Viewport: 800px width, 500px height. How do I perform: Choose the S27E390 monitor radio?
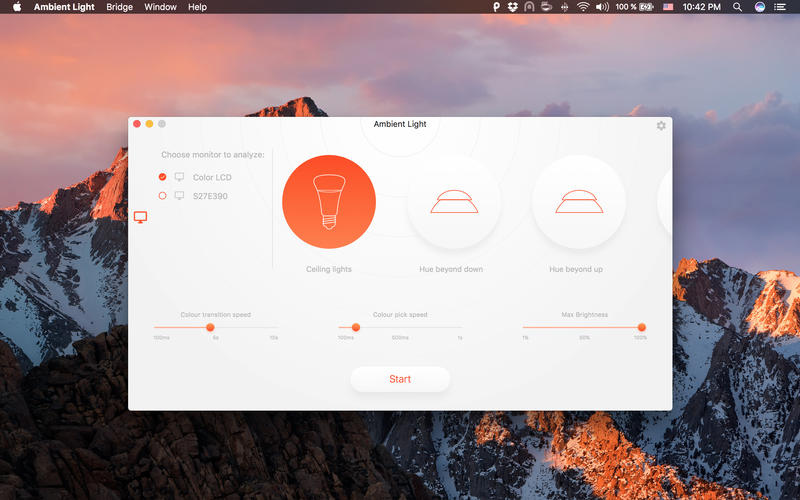pos(162,195)
